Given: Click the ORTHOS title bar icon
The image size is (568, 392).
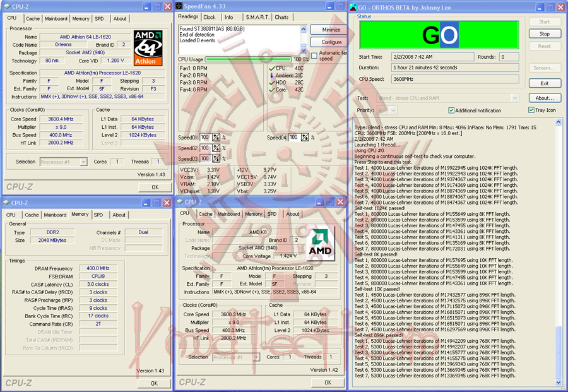Looking at the screenshot, I should (353, 7).
